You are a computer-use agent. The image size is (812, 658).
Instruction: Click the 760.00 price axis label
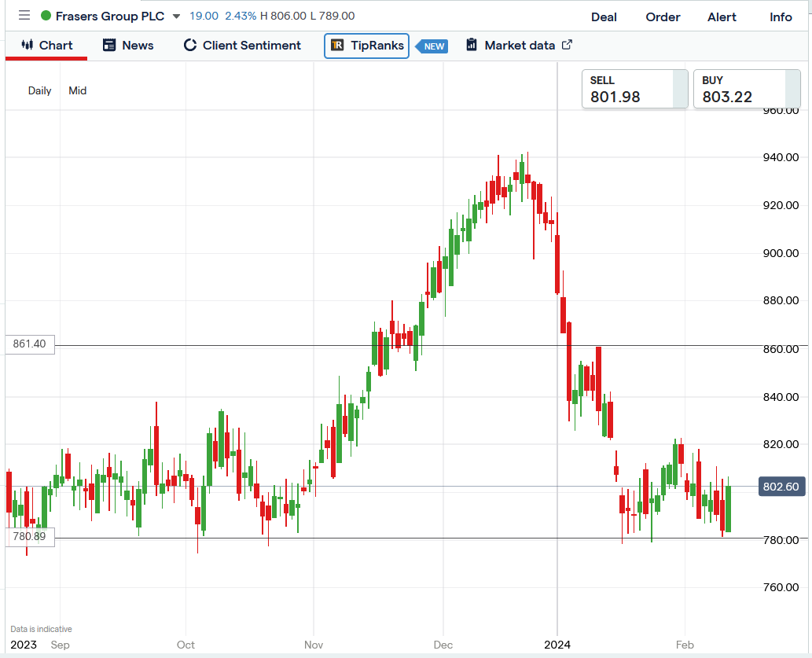[781, 587]
